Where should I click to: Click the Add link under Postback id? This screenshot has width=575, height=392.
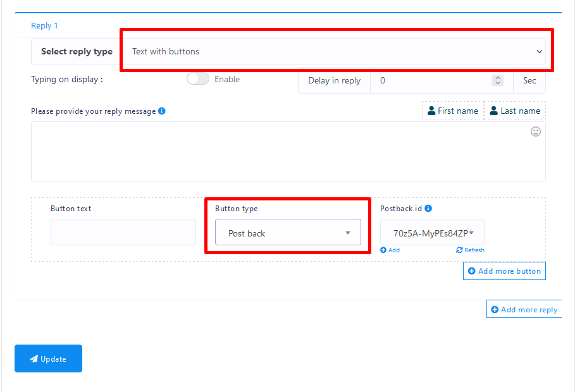pos(390,250)
